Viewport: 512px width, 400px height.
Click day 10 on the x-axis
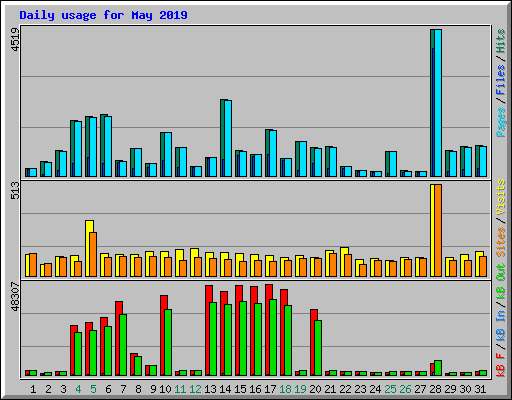pyautogui.click(x=165, y=389)
